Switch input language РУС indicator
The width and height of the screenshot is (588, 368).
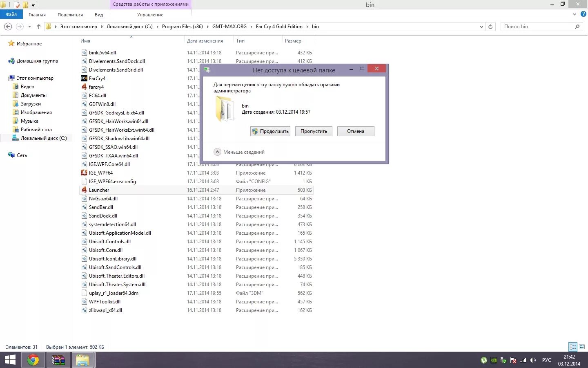(x=546, y=360)
